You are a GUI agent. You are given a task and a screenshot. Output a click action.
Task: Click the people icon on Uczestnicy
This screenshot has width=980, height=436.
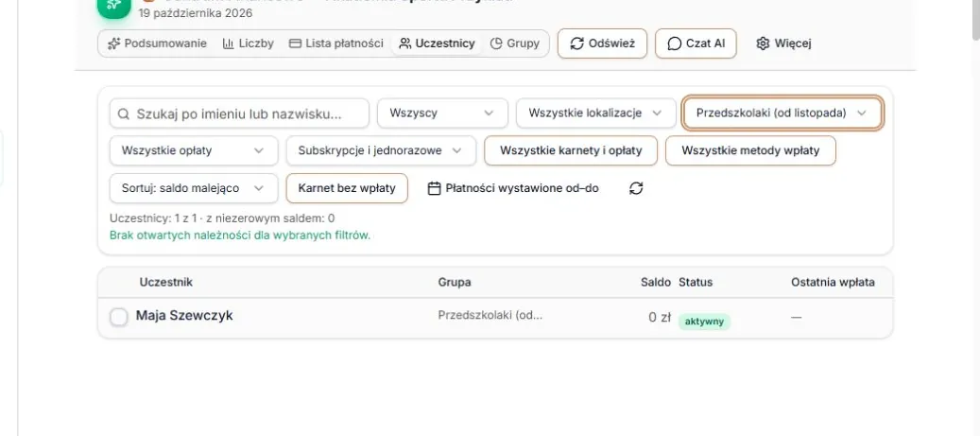pos(405,44)
